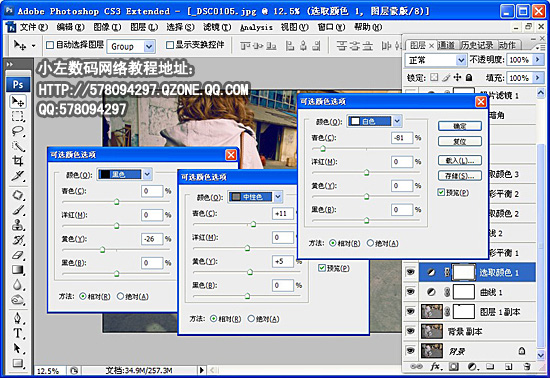Select the History Brush tool
Image resolution: width=550 pixels, height=378 pixels.
(18, 240)
